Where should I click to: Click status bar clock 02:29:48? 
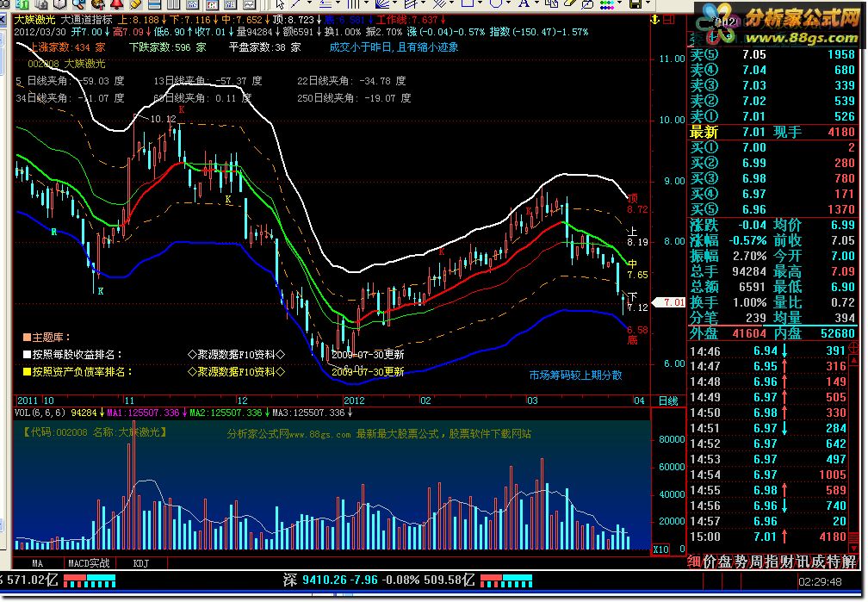coord(820,581)
